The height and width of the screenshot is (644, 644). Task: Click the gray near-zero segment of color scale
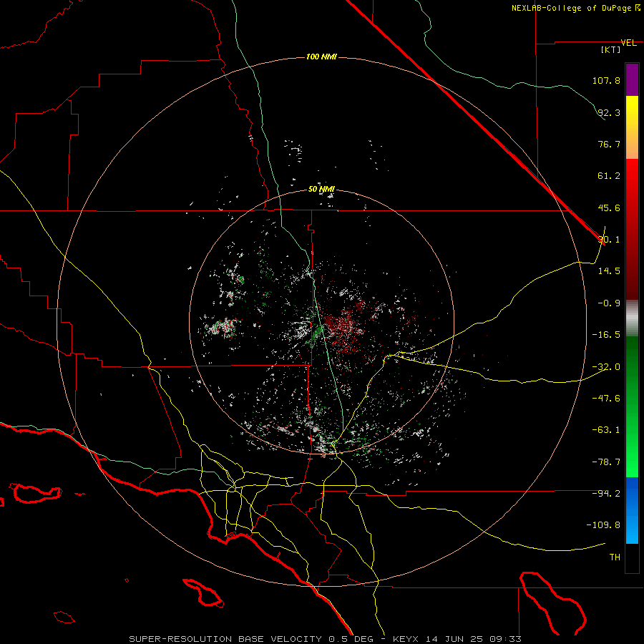coord(632,318)
